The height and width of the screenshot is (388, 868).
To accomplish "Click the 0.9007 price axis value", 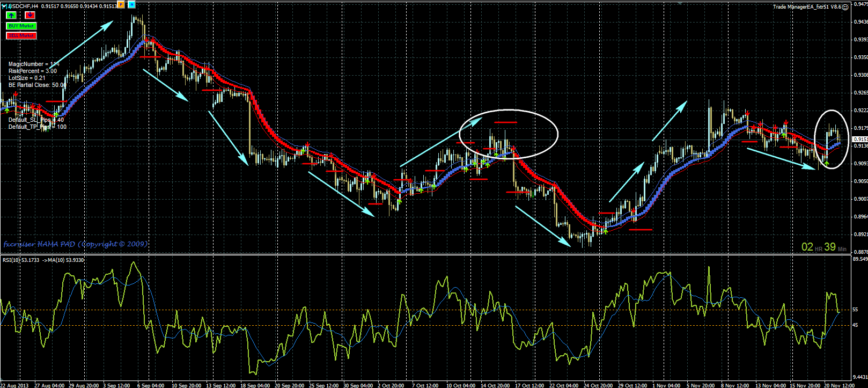I will [x=860, y=199].
